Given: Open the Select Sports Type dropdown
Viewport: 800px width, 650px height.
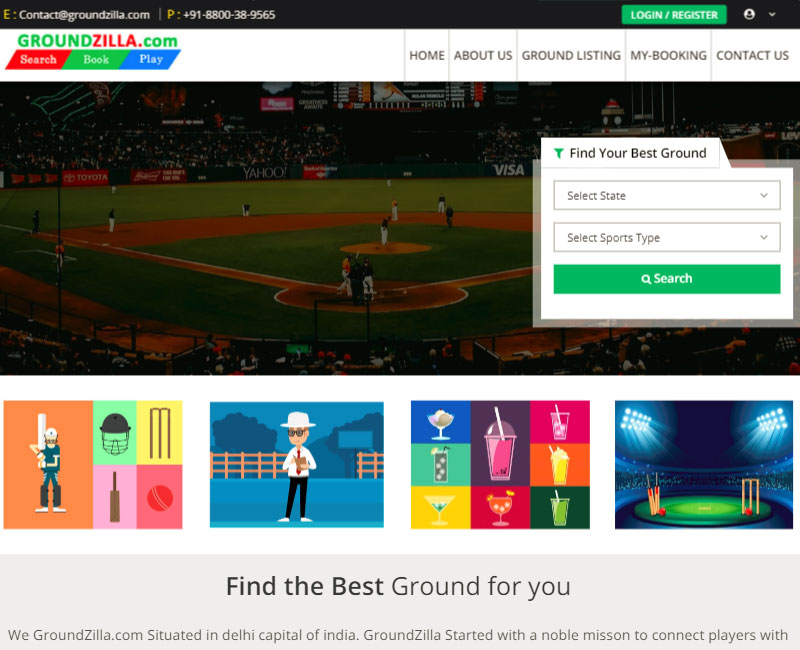Looking at the screenshot, I should (x=666, y=238).
